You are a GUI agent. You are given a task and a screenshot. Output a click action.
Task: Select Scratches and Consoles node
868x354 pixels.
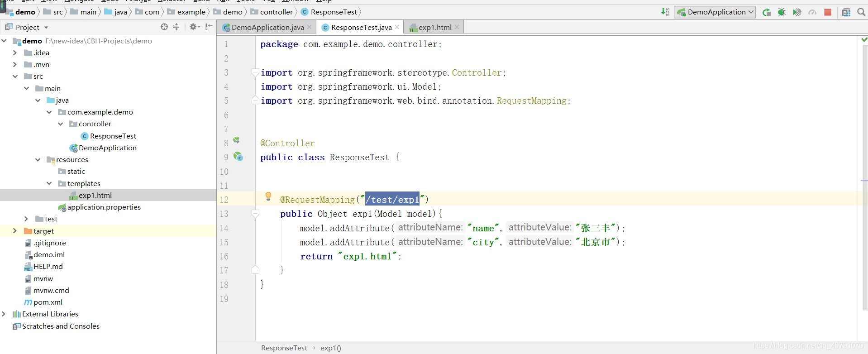(56, 326)
